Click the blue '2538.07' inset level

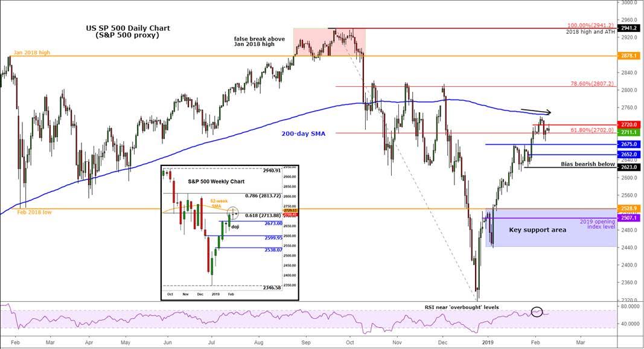273,250
